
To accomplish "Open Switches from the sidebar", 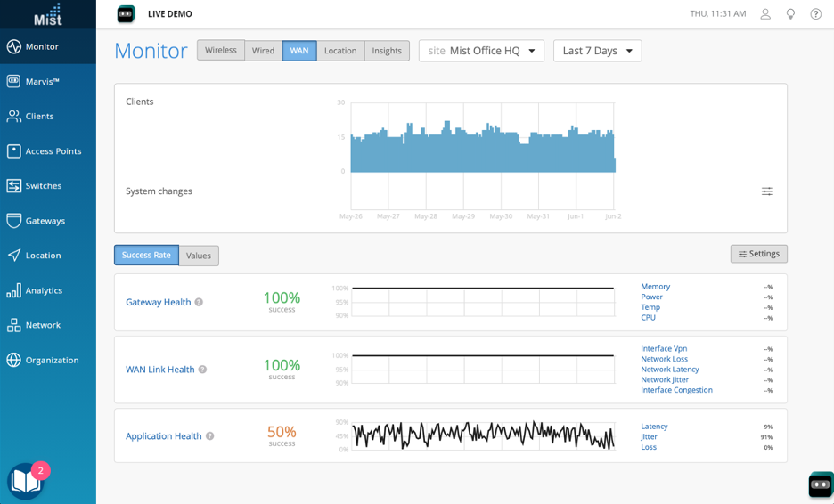I will (14, 186).
